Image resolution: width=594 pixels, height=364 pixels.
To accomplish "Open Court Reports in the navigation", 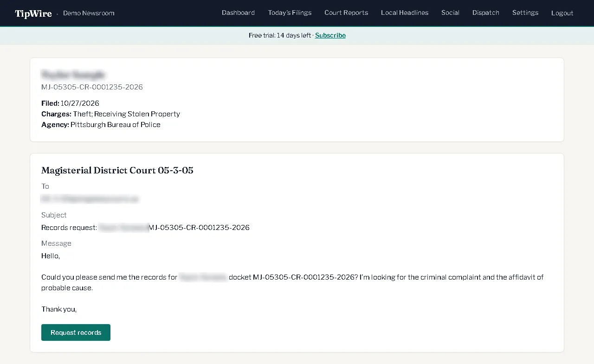I will (x=346, y=13).
